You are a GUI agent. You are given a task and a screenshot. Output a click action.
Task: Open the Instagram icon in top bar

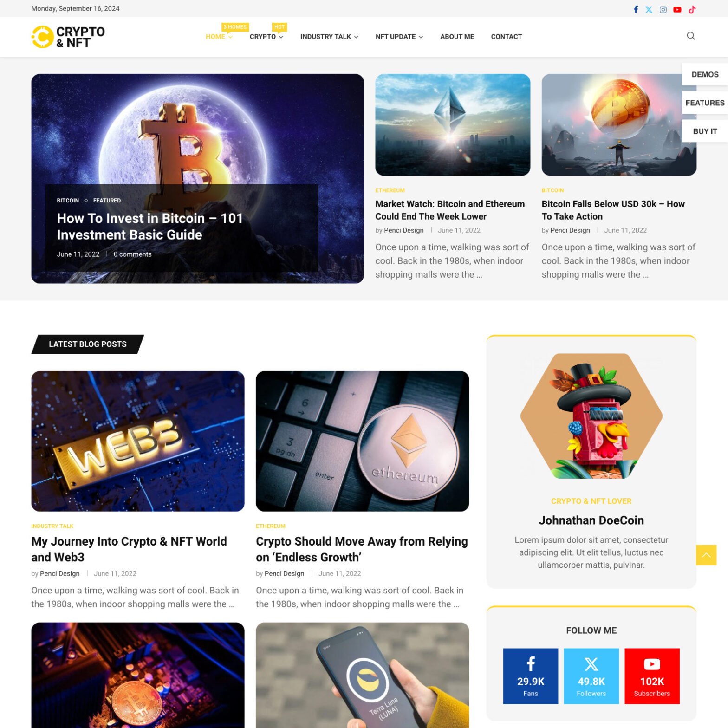point(663,9)
